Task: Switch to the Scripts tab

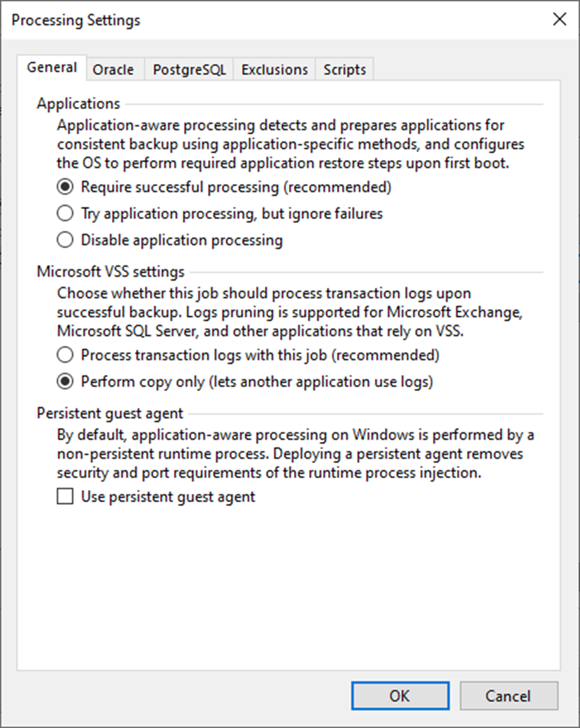Action: click(344, 69)
